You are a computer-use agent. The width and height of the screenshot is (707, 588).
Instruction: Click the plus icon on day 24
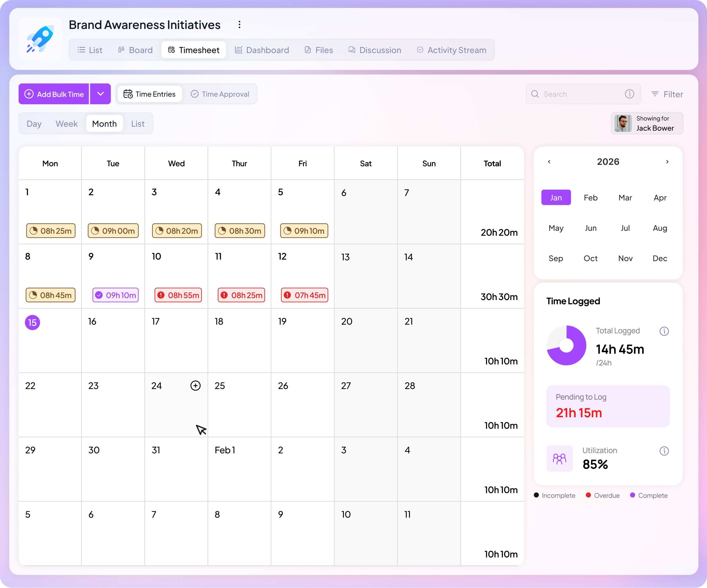coord(196,386)
